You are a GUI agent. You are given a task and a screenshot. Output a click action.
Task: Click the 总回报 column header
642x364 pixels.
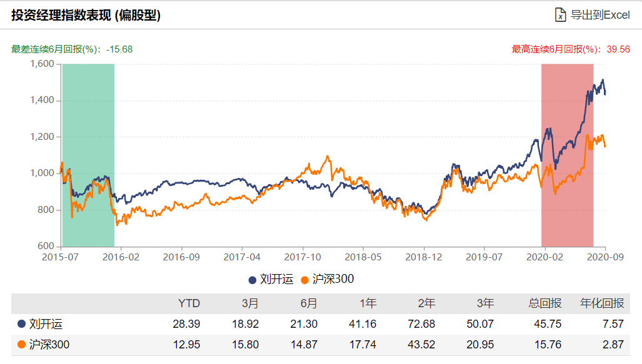click(x=544, y=303)
